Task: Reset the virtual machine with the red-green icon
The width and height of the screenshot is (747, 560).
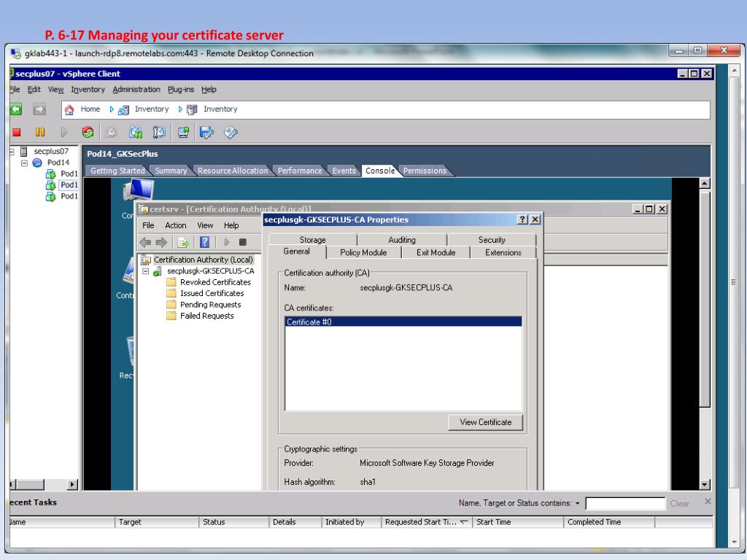Action: click(x=88, y=133)
